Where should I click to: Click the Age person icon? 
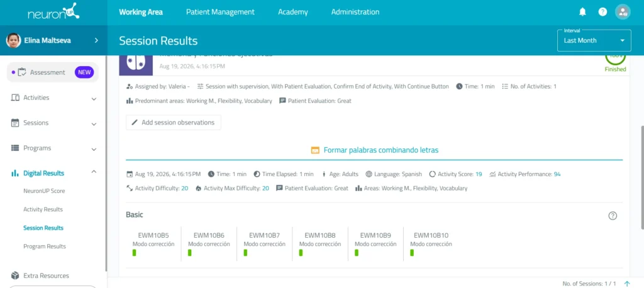[x=324, y=174]
